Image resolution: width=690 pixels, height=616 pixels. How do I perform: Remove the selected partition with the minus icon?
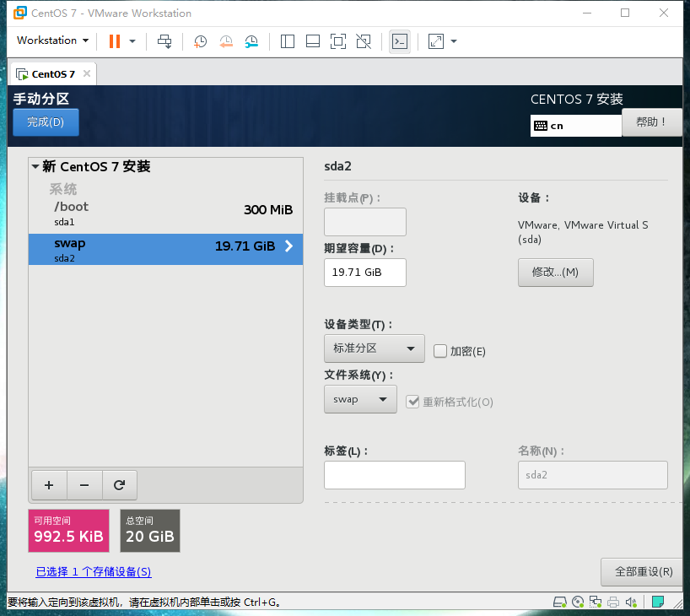coord(84,485)
